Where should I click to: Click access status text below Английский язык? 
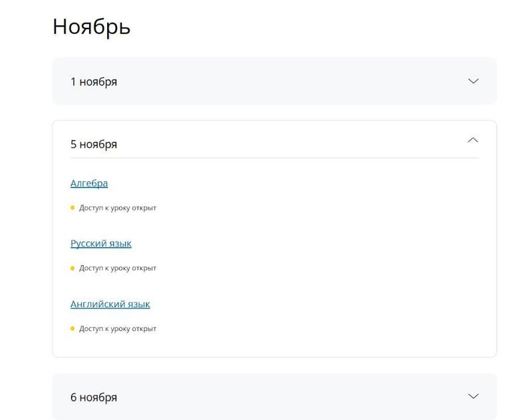point(118,329)
